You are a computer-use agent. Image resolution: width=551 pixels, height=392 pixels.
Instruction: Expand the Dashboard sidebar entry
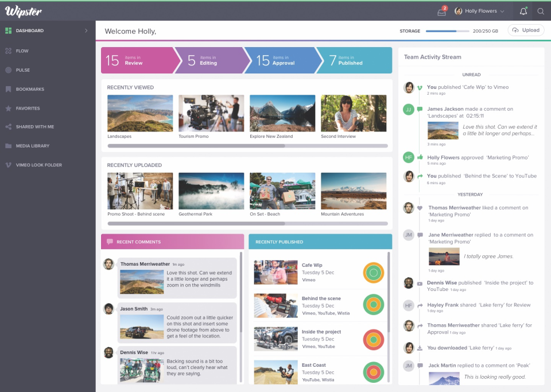click(x=87, y=31)
